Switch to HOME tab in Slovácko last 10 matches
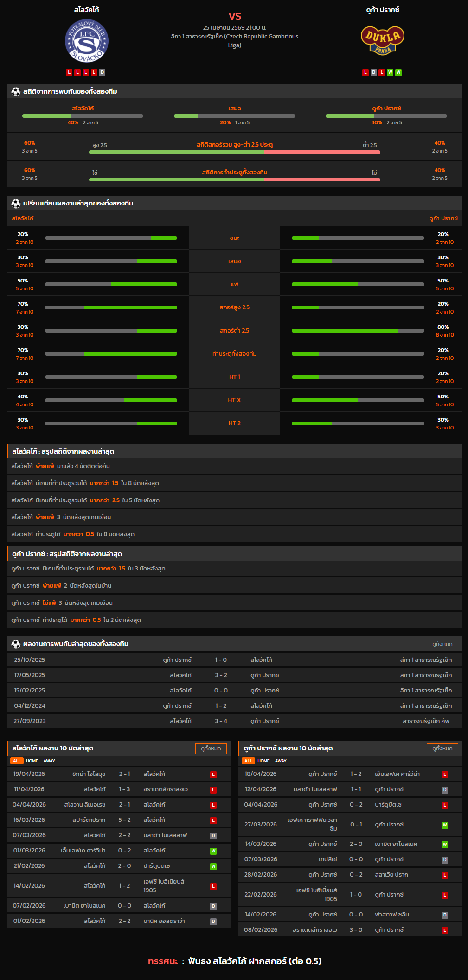This screenshot has height=980, width=468. point(32,761)
